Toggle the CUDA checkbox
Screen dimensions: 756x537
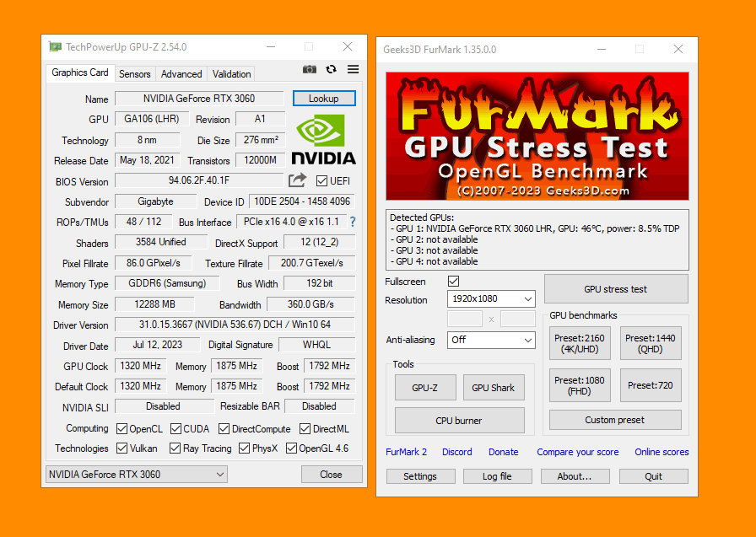(x=176, y=428)
